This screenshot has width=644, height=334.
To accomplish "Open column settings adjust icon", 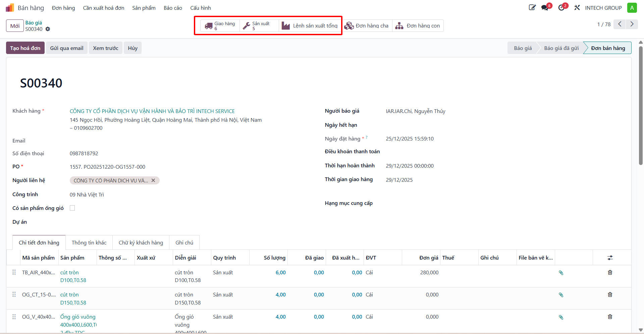I will coord(610,258).
